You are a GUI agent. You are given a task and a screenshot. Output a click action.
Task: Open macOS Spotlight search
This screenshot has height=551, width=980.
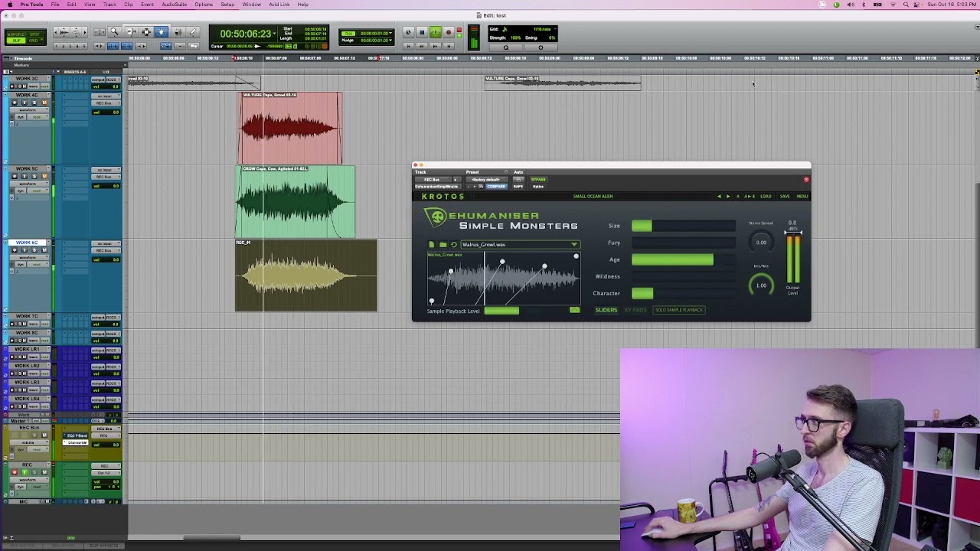point(906,5)
